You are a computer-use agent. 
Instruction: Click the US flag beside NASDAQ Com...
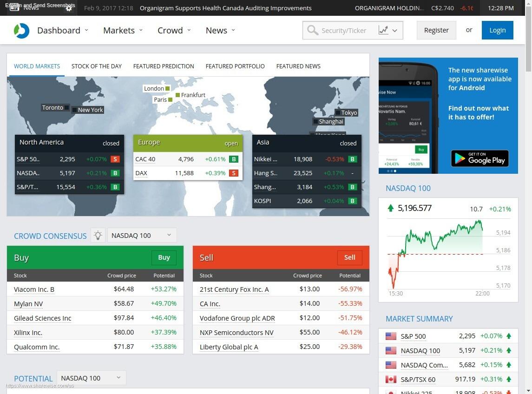pos(391,365)
